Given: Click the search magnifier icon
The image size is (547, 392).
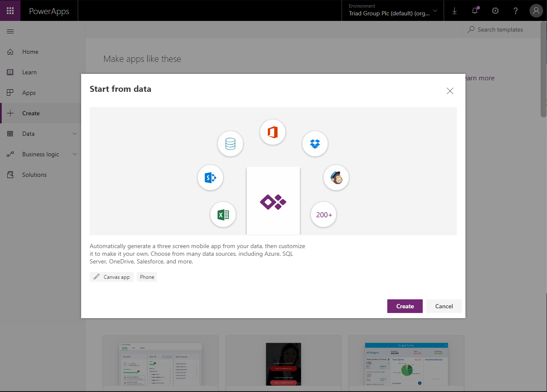Looking at the screenshot, I should click(x=471, y=29).
